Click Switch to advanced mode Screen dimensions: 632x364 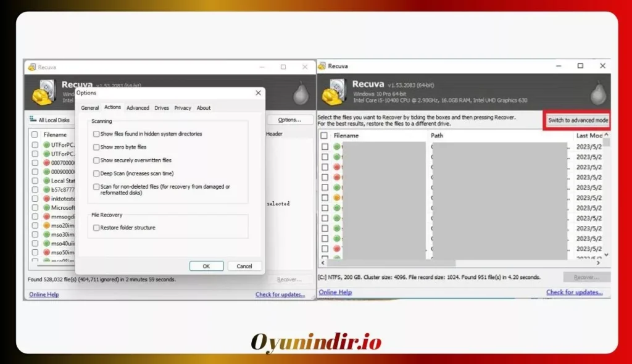578,120
